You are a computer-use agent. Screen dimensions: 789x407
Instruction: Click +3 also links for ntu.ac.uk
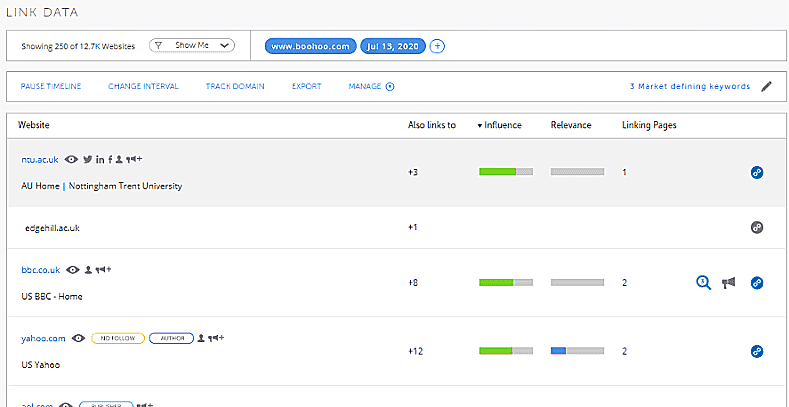coord(413,173)
